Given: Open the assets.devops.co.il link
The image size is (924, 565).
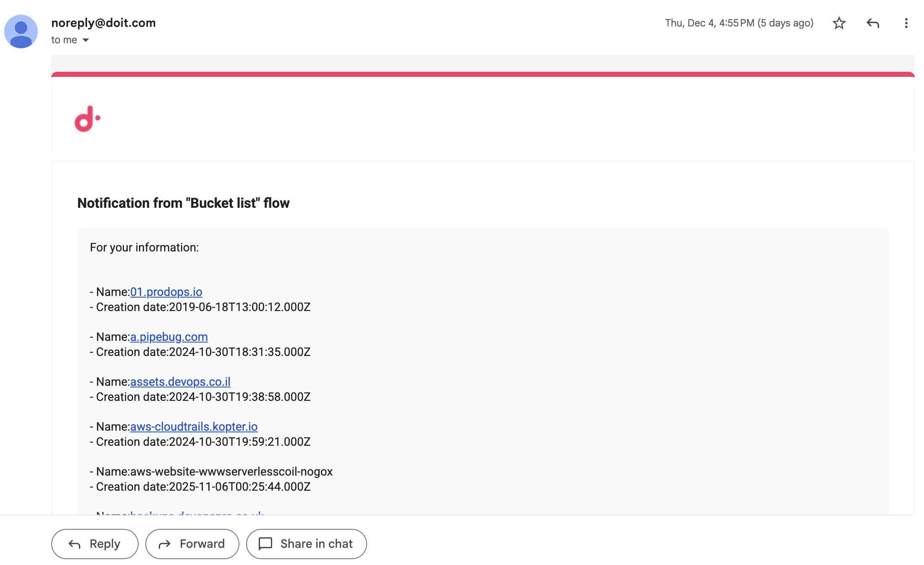Looking at the screenshot, I should pyautogui.click(x=180, y=382).
